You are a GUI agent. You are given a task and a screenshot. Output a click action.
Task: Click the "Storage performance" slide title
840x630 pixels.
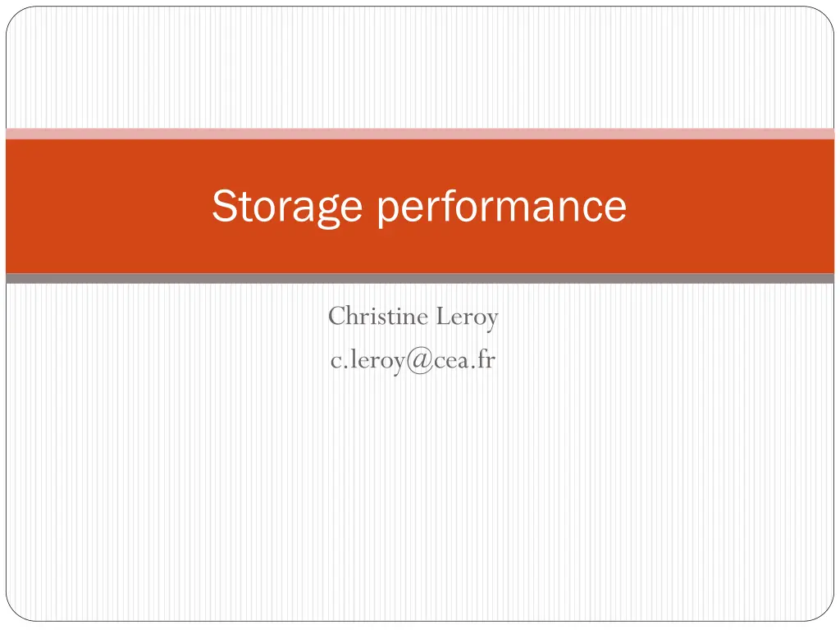click(419, 206)
